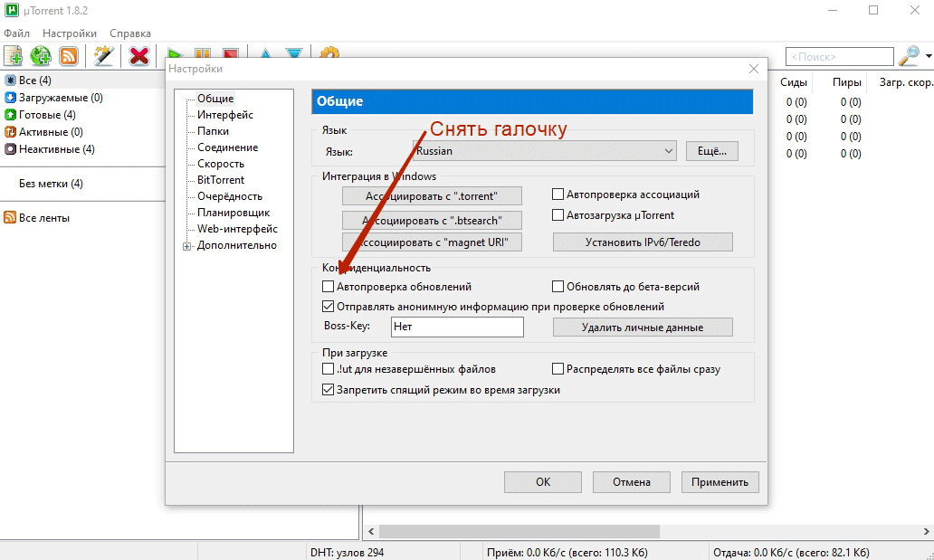Click the orange RSS feed toolbar icon
Screen dimensions: 934x560
[x=69, y=56]
